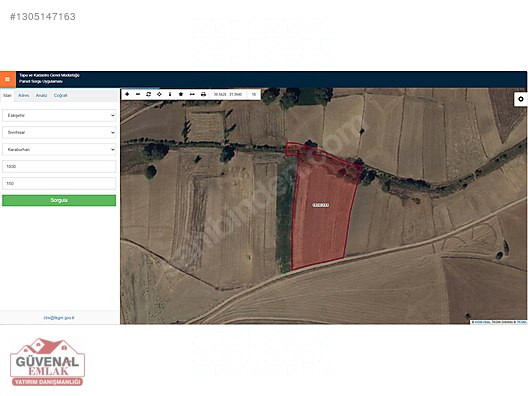Click the green Sorgula button
The image size is (528, 396).
pyautogui.click(x=59, y=200)
